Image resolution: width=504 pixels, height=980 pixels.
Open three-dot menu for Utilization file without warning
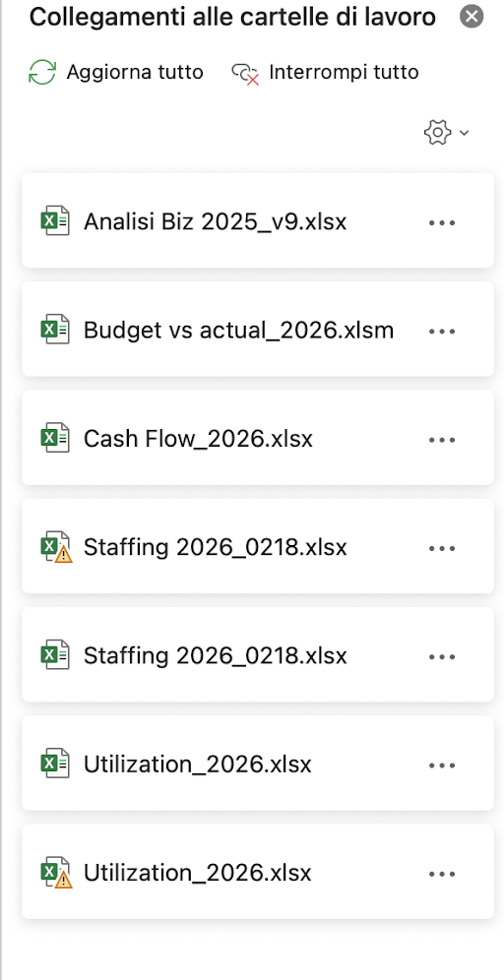coord(442,765)
